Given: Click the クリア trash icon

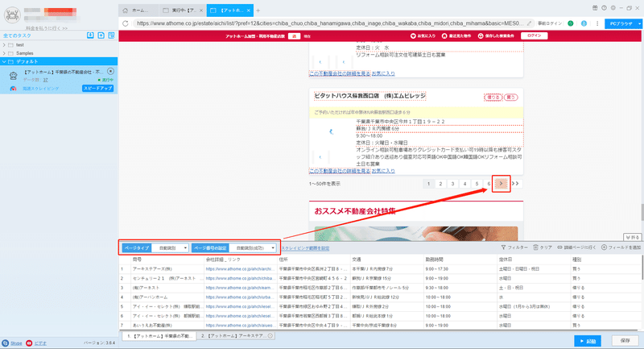Looking at the screenshot, I should (535, 247).
